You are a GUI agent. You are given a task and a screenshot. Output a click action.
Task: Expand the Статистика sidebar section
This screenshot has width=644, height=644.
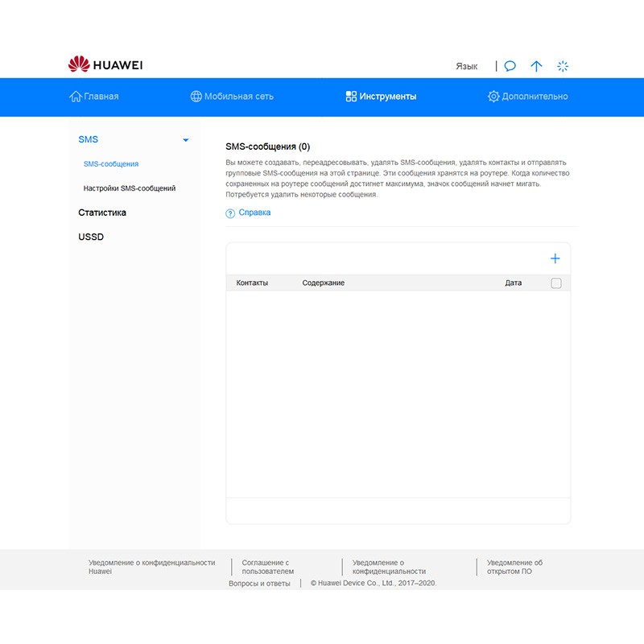pos(102,213)
